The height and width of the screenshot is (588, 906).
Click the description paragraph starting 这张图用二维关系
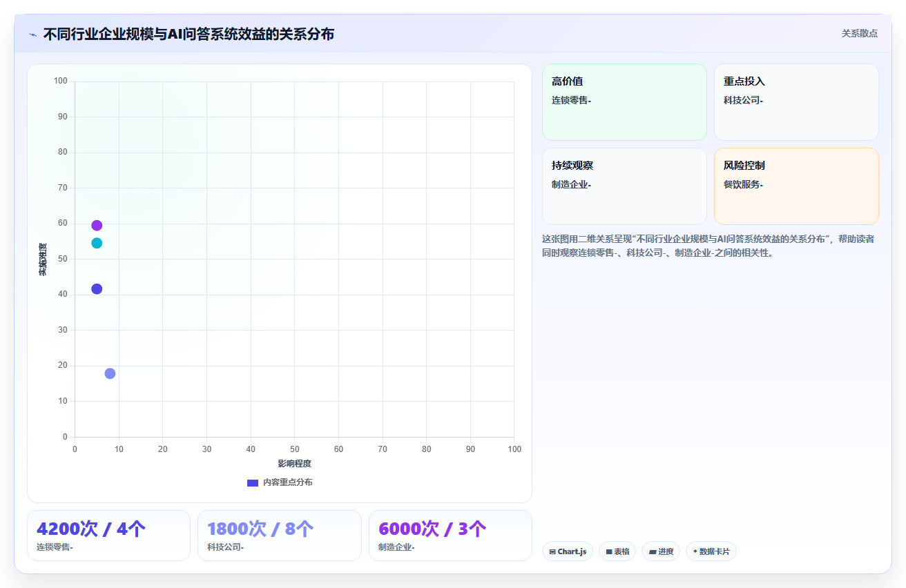[709, 246]
